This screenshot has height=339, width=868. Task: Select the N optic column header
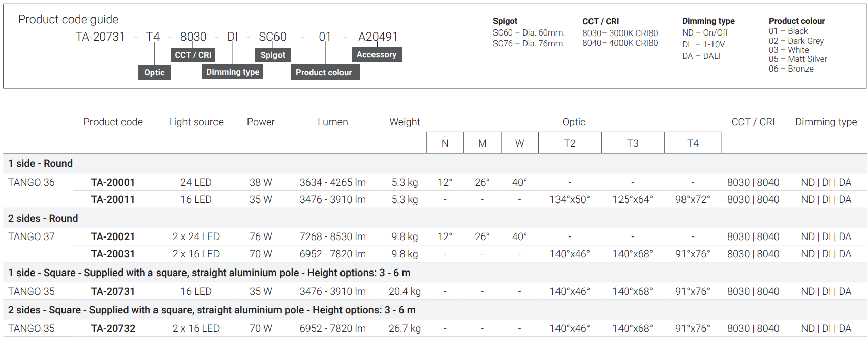click(445, 143)
